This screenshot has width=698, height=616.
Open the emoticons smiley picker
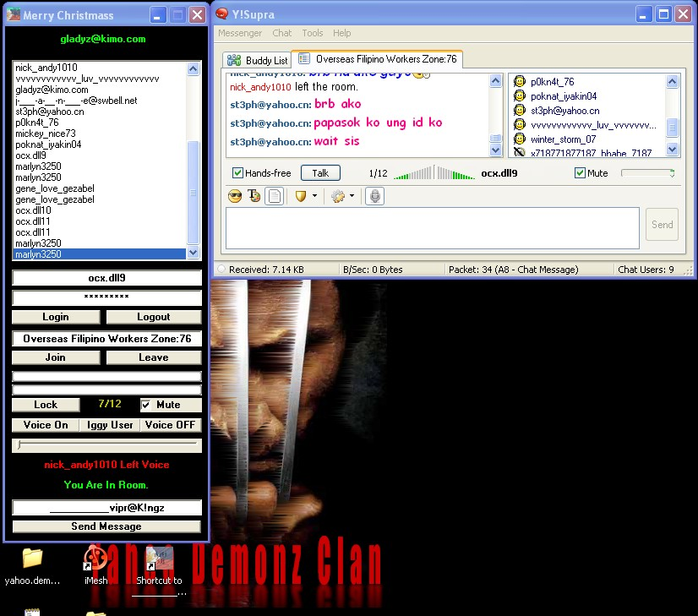point(235,196)
